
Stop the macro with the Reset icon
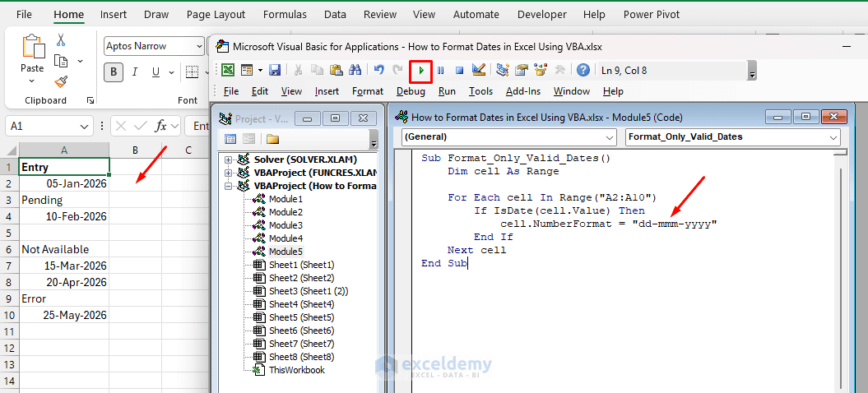coord(459,71)
